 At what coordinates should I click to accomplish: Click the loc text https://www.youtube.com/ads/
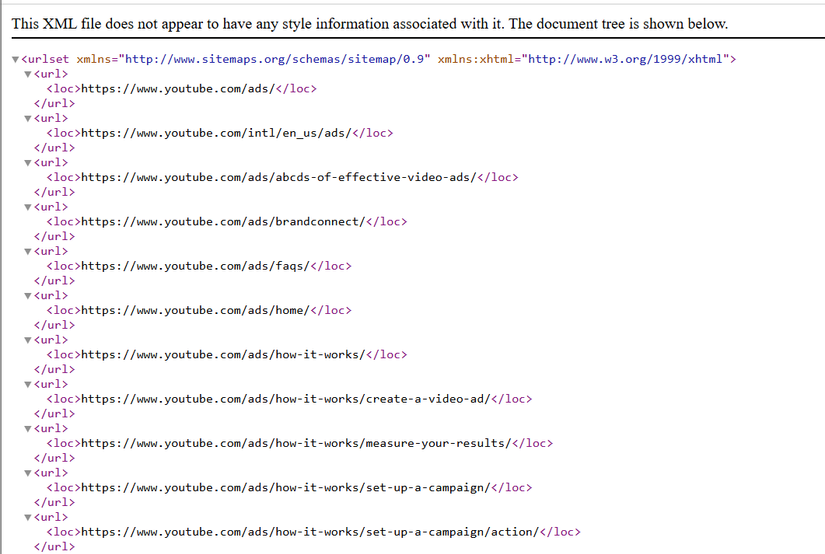[x=178, y=89]
